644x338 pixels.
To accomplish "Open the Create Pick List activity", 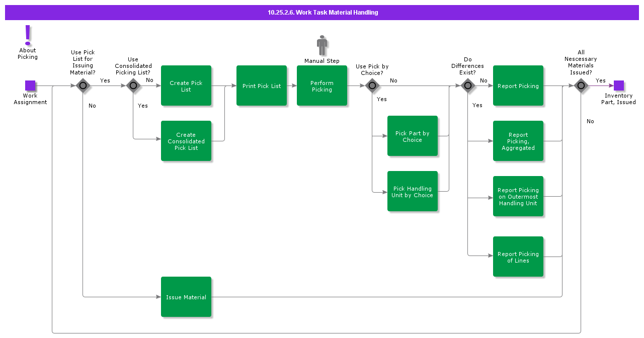I will 186,86.
